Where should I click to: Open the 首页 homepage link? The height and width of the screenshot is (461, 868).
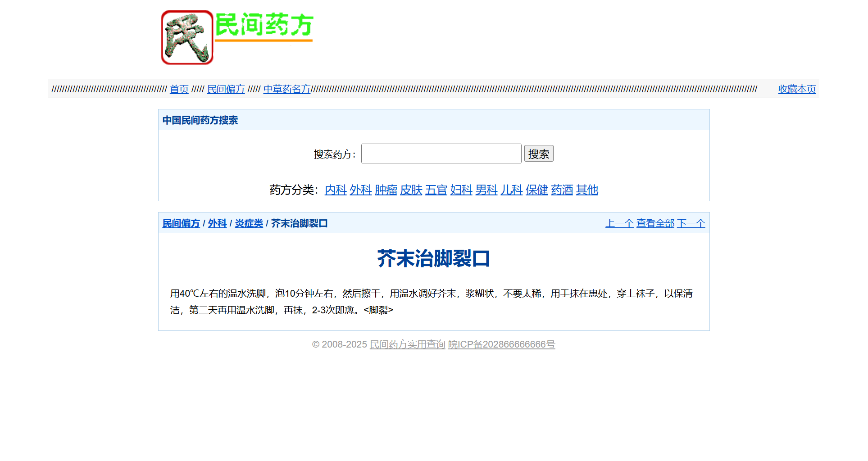(x=179, y=89)
